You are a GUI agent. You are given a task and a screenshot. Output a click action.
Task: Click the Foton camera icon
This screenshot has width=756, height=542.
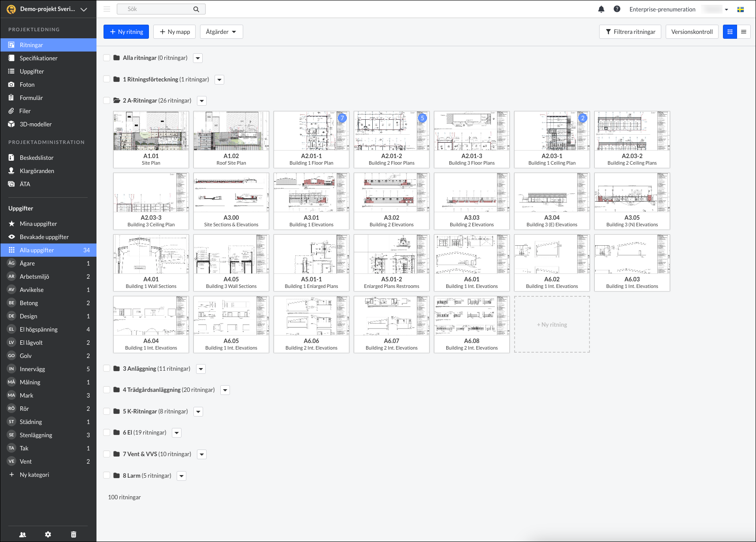(11, 85)
